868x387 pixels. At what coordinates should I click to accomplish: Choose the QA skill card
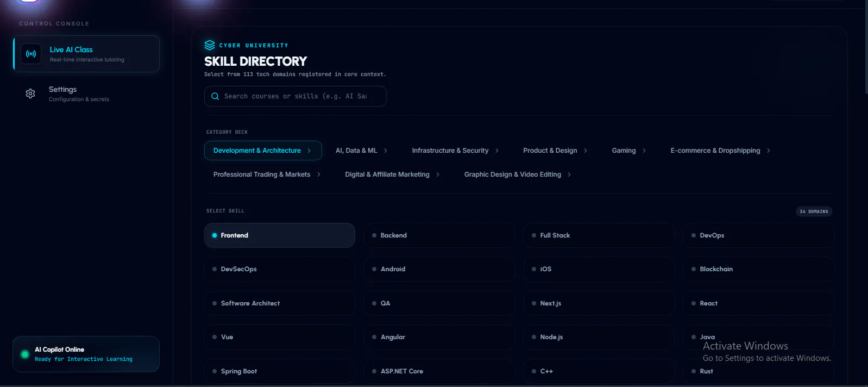click(x=439, y=303)
